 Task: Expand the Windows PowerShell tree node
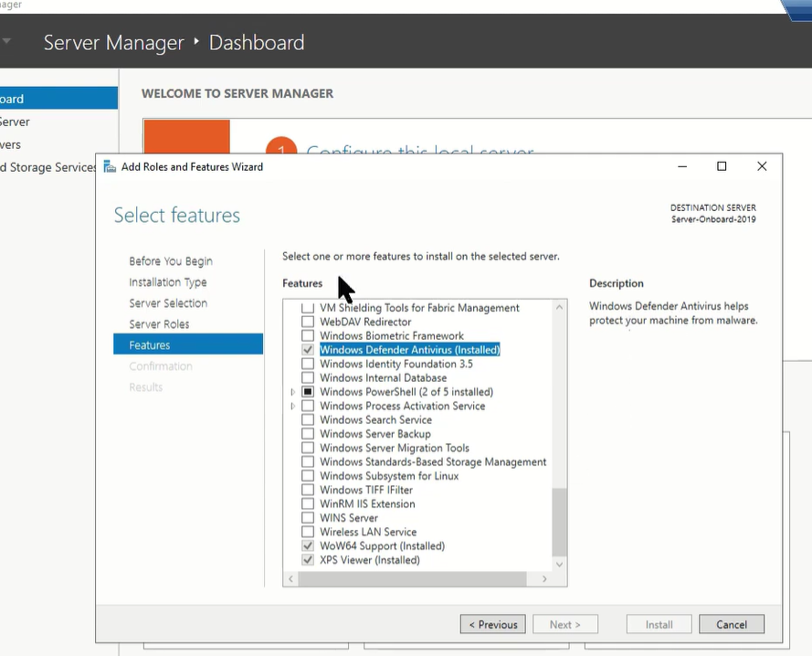(x=292, y=392)
